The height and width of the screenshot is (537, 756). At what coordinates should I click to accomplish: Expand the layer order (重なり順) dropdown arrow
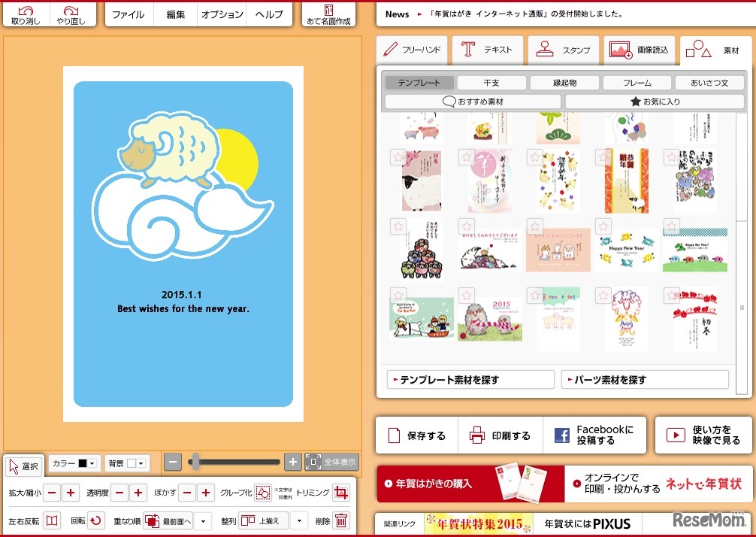coord(203,521)
